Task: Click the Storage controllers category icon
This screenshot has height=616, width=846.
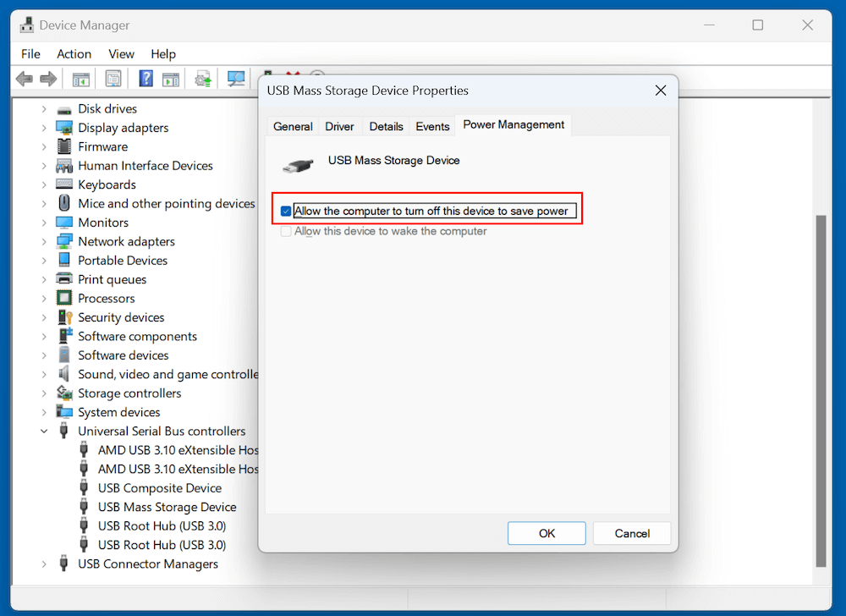Action: point(64,393)
